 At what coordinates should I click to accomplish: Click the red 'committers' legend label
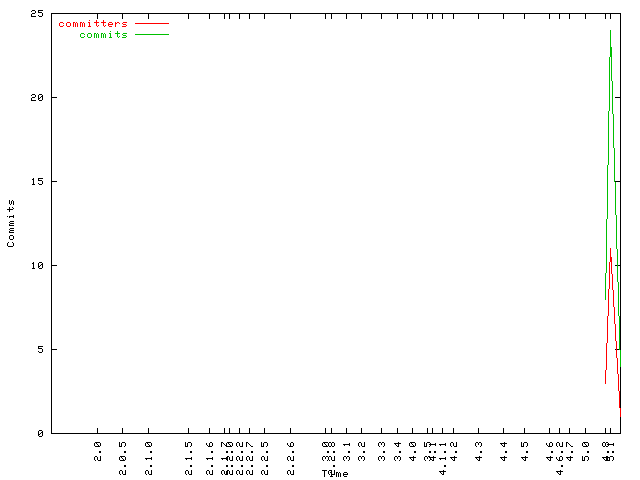pyautogui.click(x=93, y=23)
